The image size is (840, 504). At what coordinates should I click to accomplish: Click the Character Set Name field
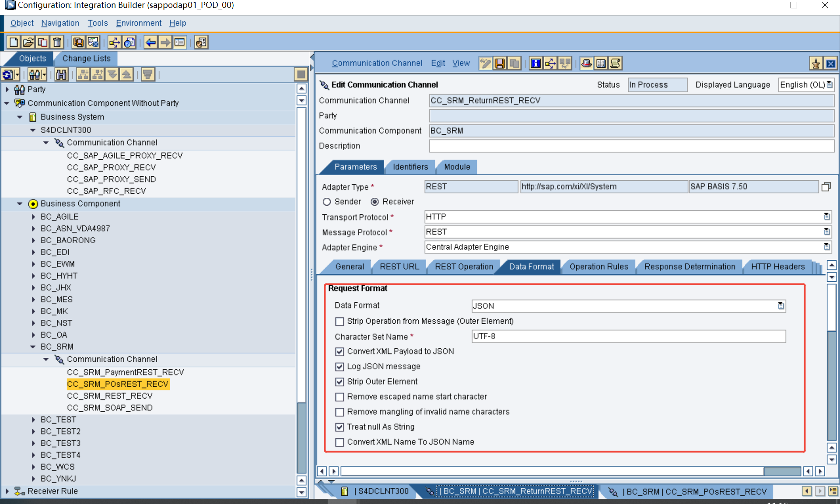[629, 336]
